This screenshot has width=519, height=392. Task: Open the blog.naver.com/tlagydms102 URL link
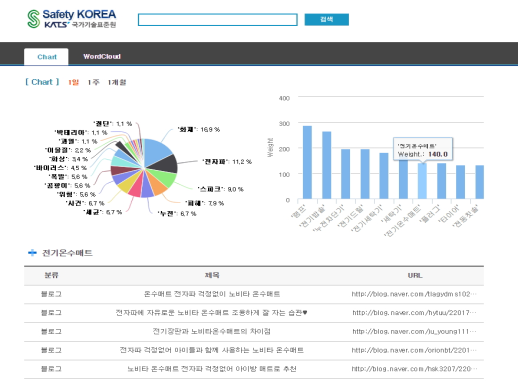click(x=414, y=294)
